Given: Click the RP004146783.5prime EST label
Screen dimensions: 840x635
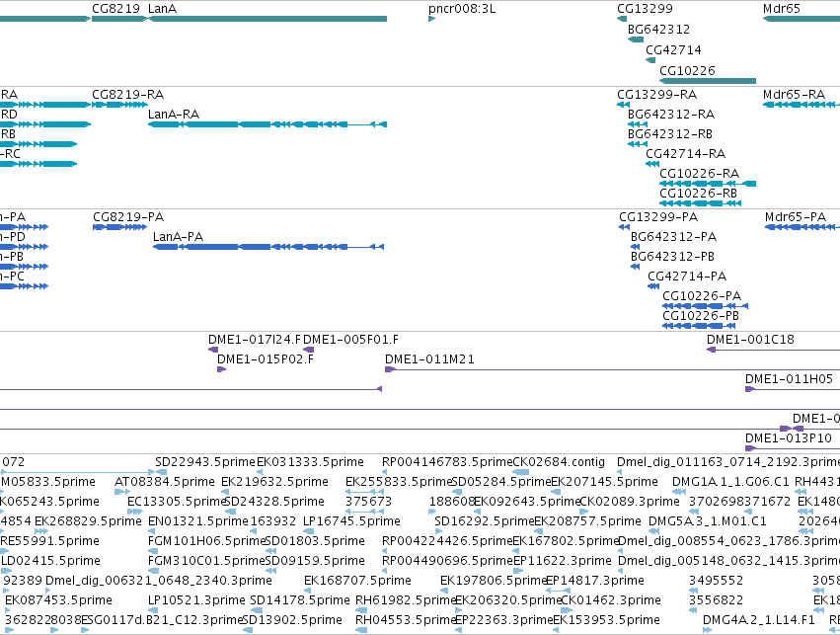Looking at the screenshot, I should click(x=447, y=462).
